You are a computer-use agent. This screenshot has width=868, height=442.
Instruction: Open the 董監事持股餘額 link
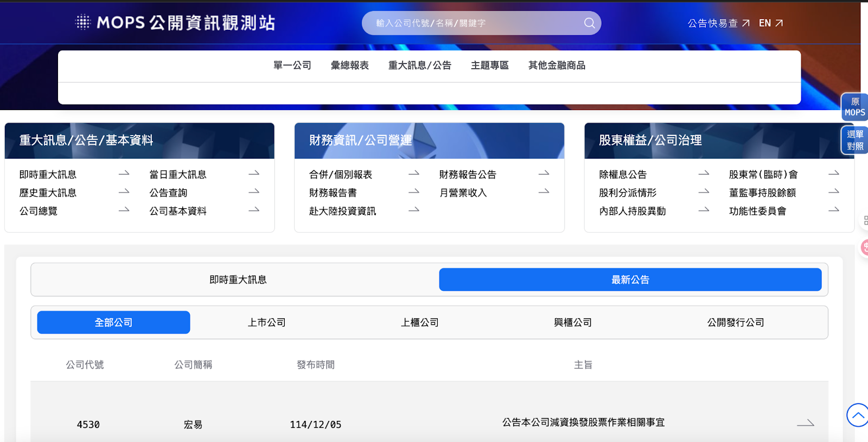pyautogui.click(x=762, y=193)
